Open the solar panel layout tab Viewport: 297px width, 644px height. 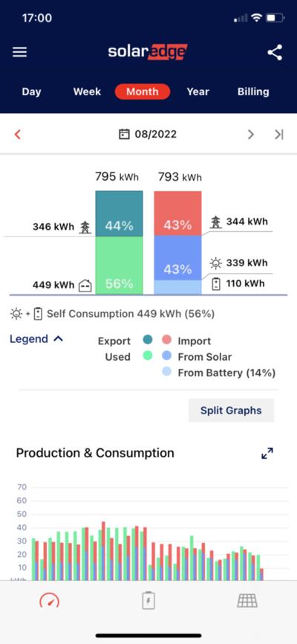point(247,601)
